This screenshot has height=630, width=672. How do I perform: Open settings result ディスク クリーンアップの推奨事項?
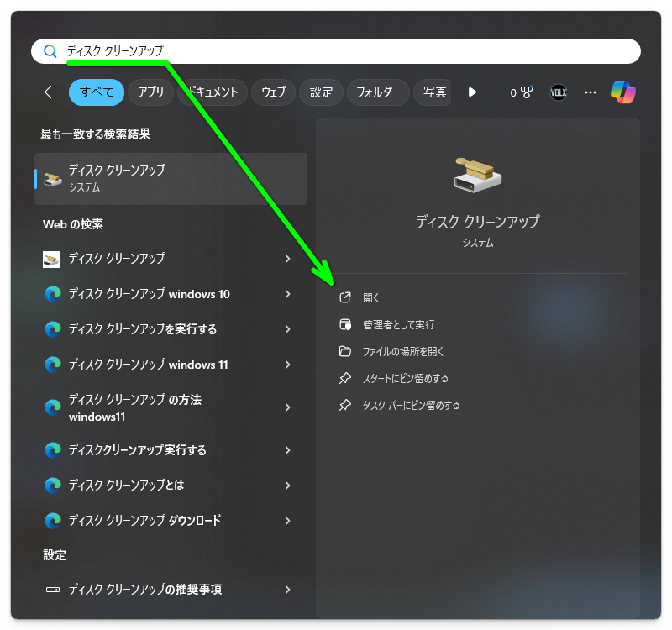145,590
